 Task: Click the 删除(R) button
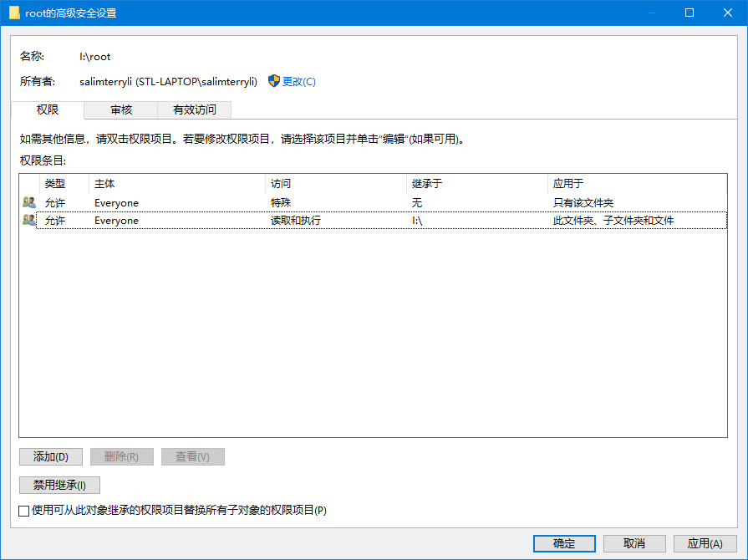(122, 457)
